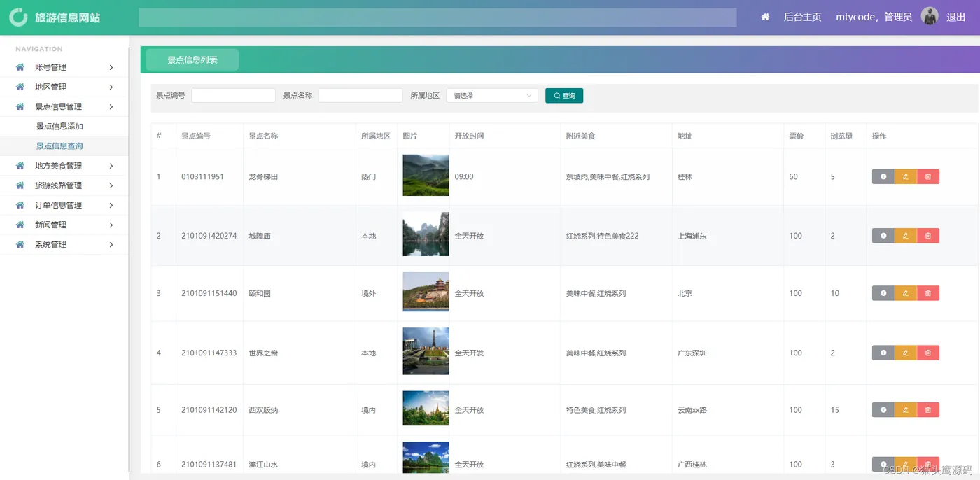980x480 pixels.
Task: Click the 查询 search button
Action: pos(564,96)
